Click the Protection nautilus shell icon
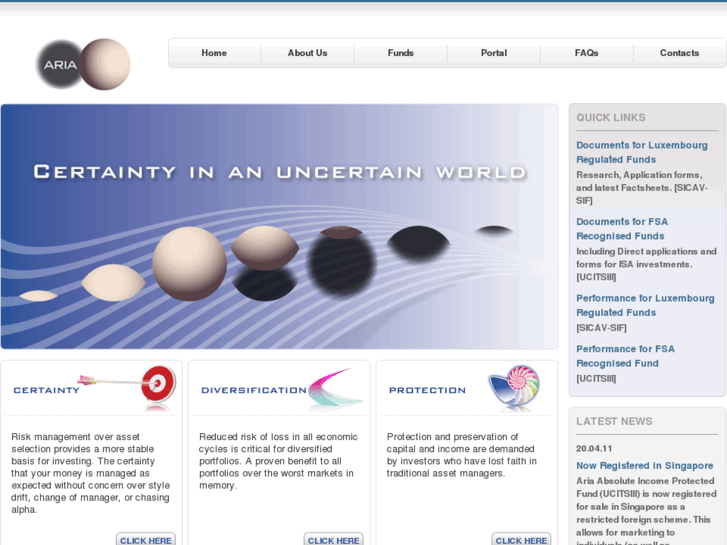Screen dimensions: 727x545 [514, 388]
